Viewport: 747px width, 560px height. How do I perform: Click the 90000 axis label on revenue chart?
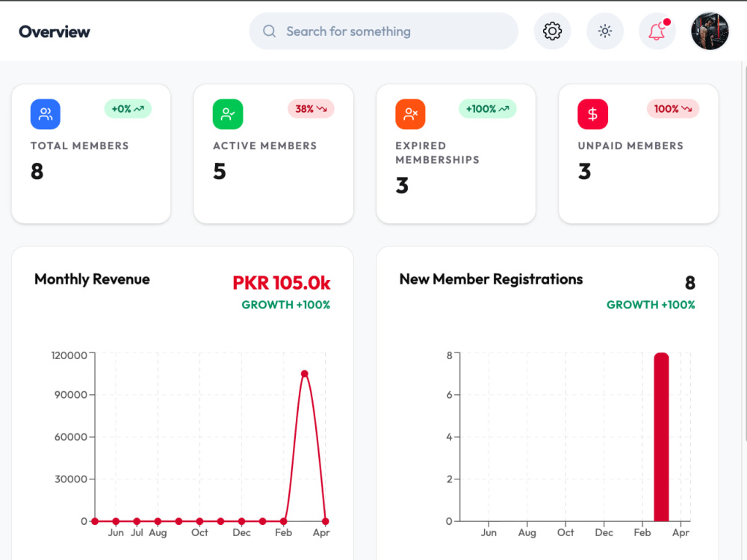[70, 395]
